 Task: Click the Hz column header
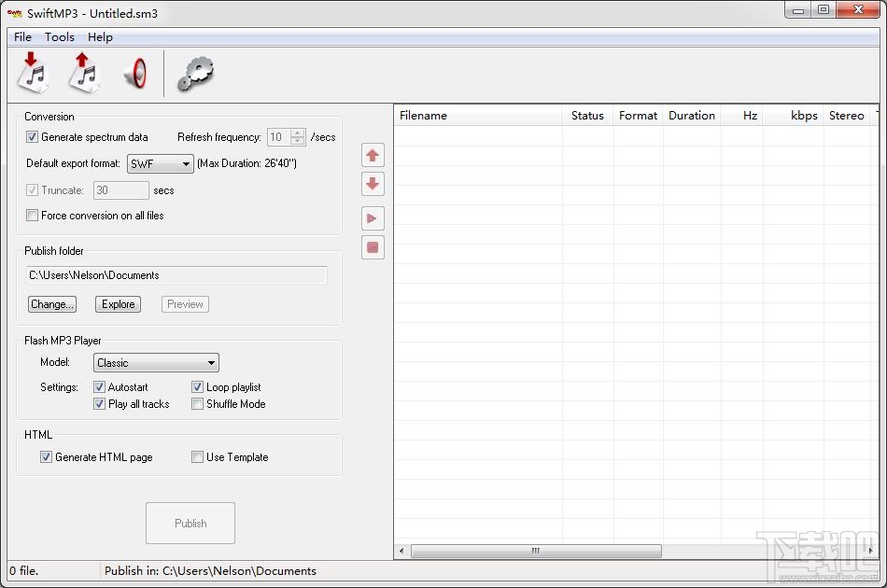point(742,116)
